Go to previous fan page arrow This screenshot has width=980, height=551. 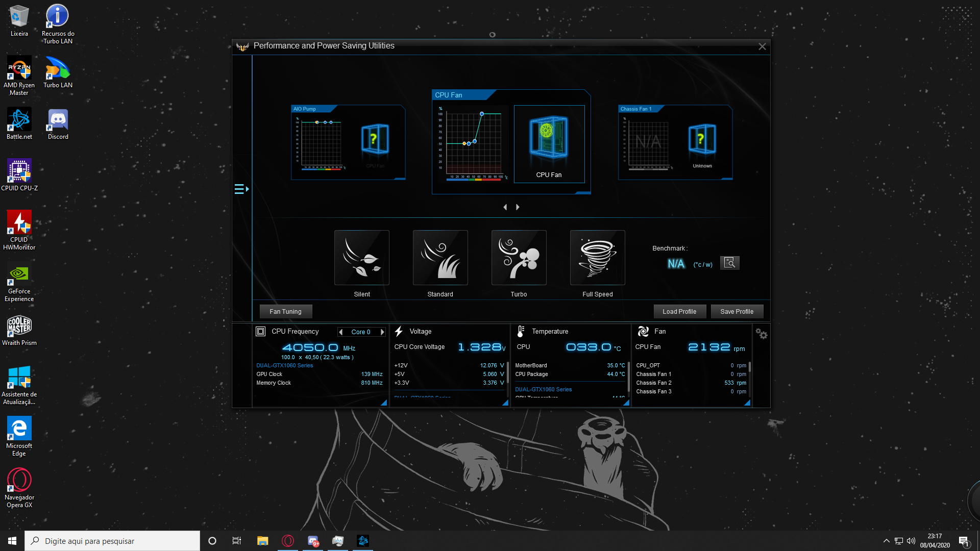[x=505, y=207]
